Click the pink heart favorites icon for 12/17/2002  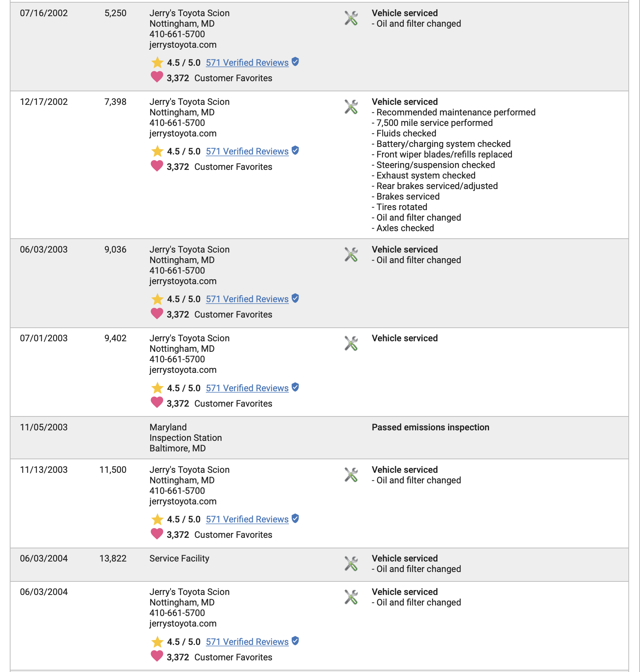(157, 166)
